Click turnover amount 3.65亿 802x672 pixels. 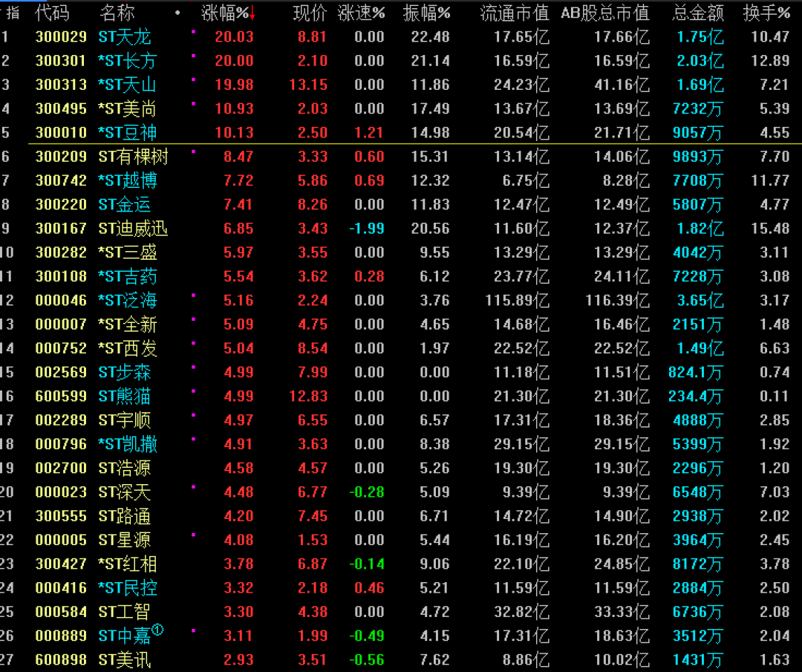click(x=700, y=300)
